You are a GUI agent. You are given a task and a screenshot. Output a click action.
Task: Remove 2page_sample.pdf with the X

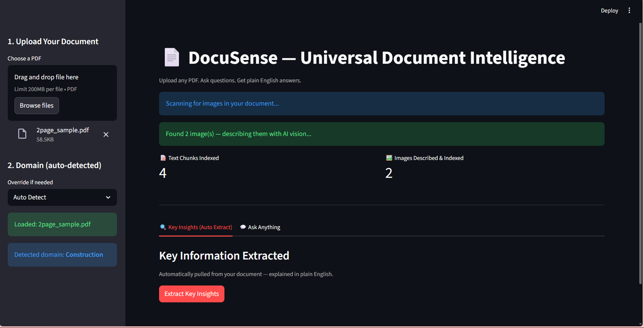106,134
